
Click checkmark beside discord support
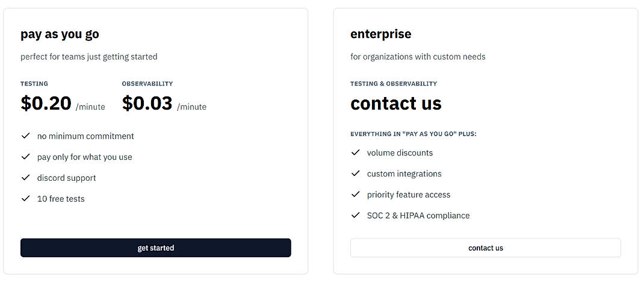coord(25,178)
